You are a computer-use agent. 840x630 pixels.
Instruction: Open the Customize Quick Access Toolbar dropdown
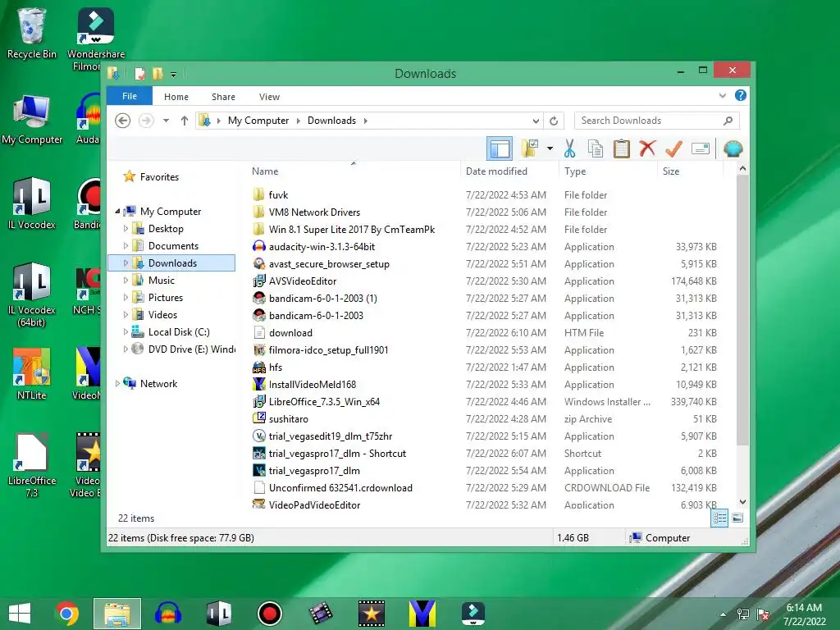coord(173,74)
